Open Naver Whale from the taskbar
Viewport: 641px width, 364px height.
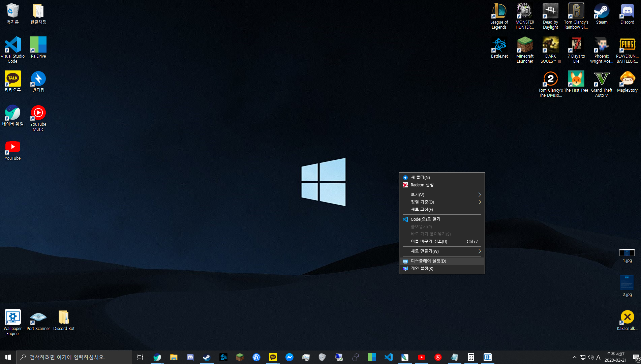[157, 357]
